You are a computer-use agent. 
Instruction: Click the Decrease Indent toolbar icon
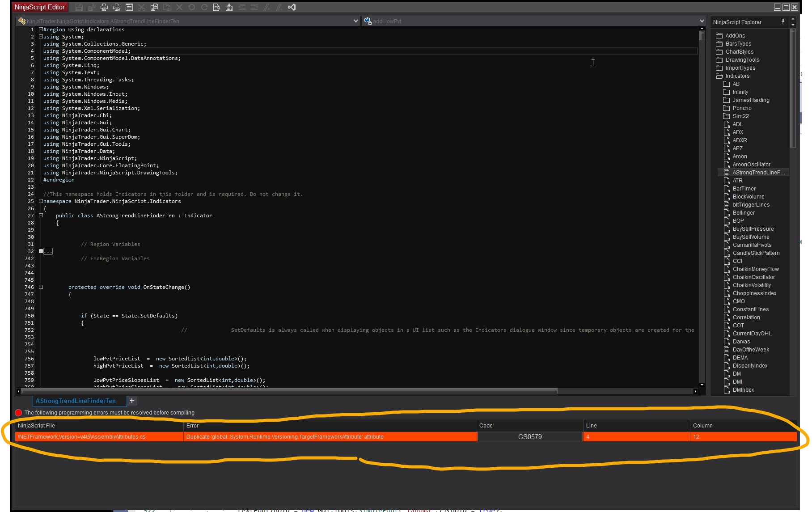click(242, 7)
